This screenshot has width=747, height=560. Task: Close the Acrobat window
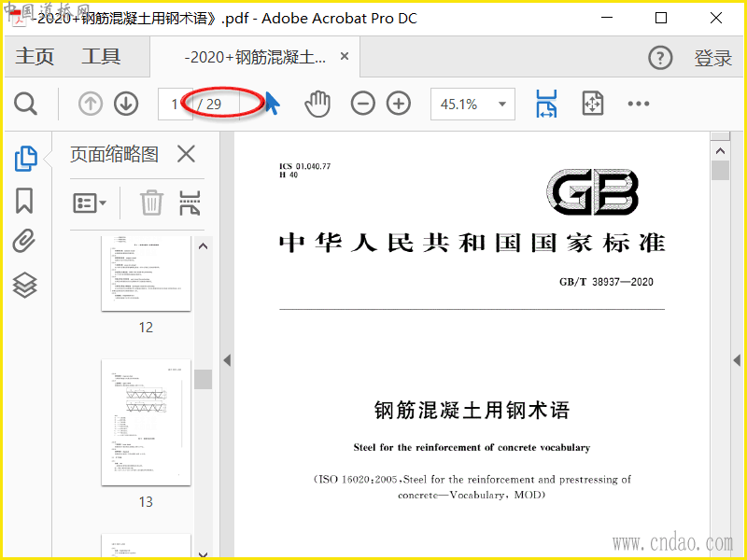(x=716, y=18)
